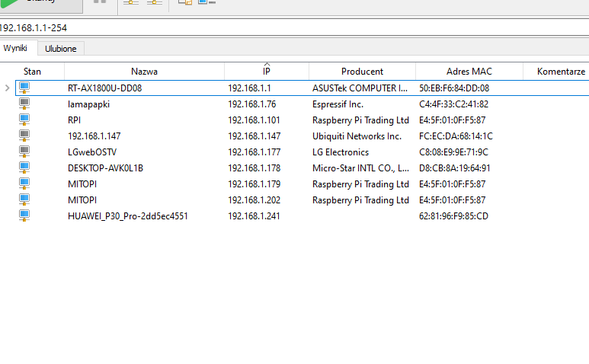Image resolution: width=589 pixels, height=364 pixels.
Task: Click the device icon for DESKTOP-AVK0L1B
Action: [24, 168]
